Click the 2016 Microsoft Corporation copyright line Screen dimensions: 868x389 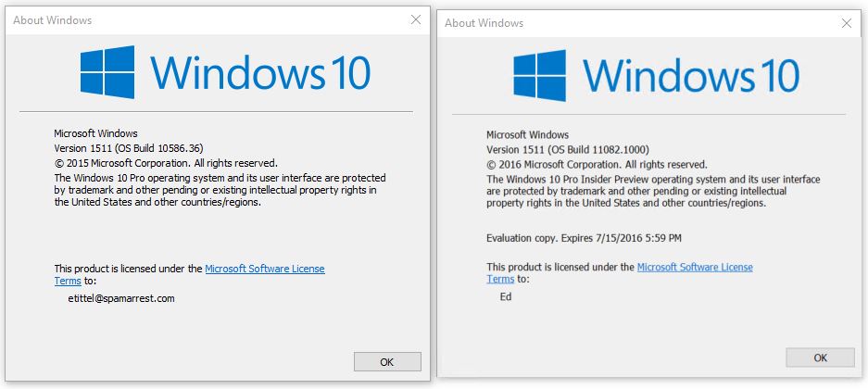coord(597,165)
